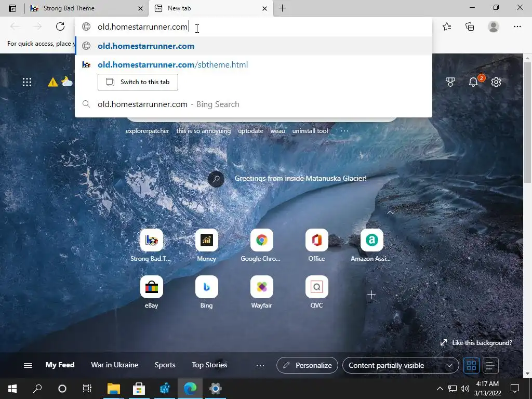Image resolution: width=532 pixels, height=399 pixels.
Task: Open the tab actions menu icon
Action: click(x=12, y=8)
